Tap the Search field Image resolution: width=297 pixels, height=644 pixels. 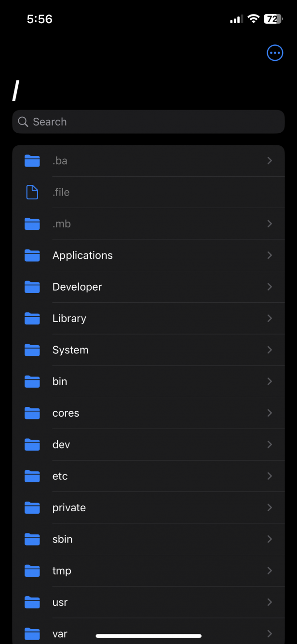point(148,122)
